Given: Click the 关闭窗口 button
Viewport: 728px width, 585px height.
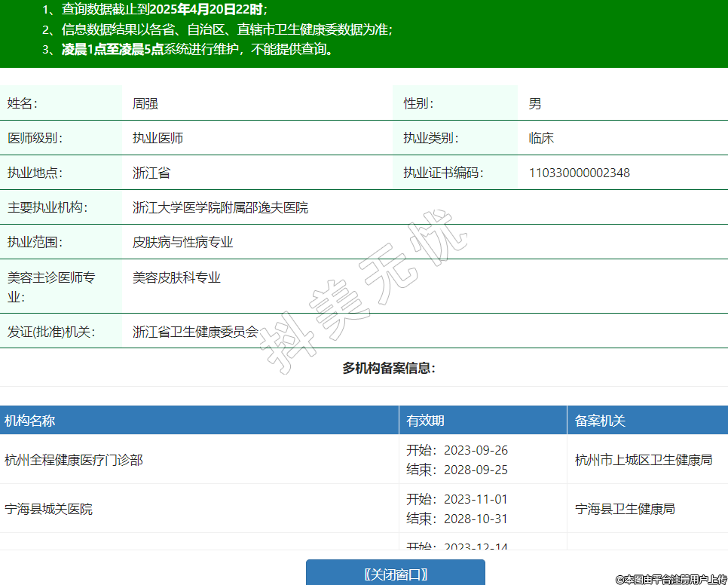Looking at the screenshot, I should (395, 574).
